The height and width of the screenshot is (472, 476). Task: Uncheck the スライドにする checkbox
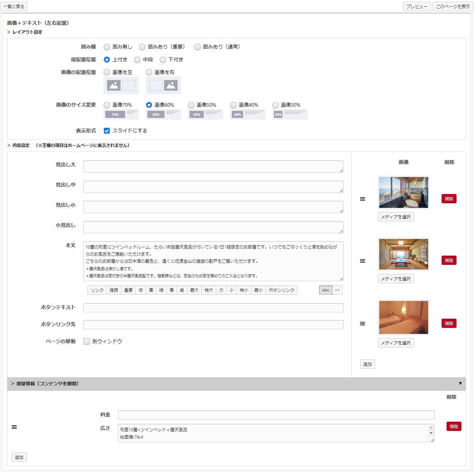point(107,131)
